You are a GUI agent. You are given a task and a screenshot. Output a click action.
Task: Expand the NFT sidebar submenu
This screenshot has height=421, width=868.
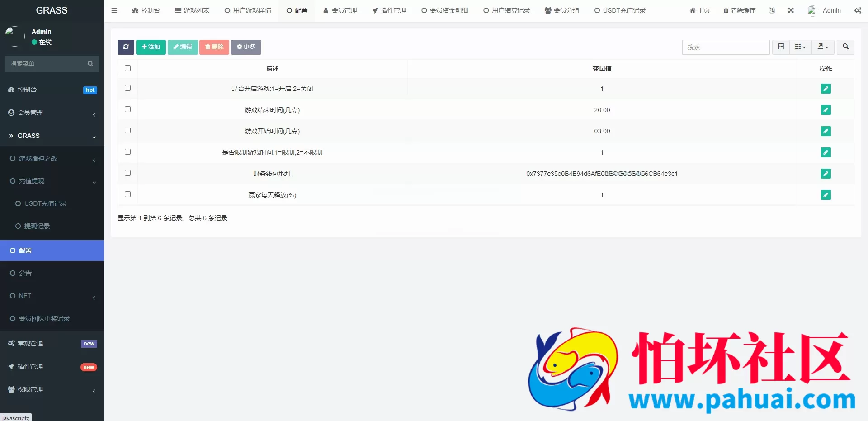[x=52, y=296]
